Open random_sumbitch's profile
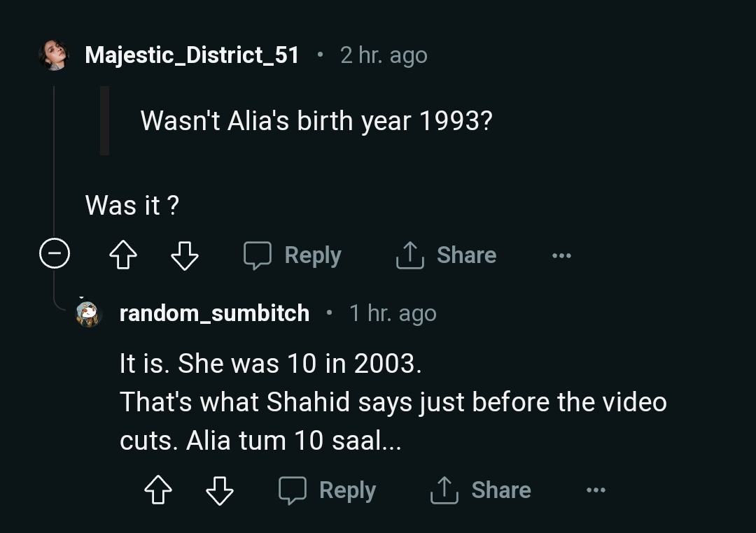 (215, 313)
